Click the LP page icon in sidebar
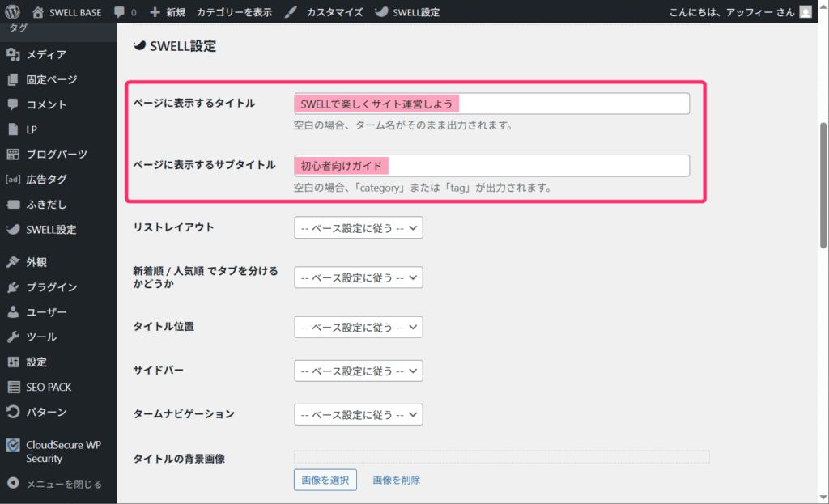 tap(13, 129)
